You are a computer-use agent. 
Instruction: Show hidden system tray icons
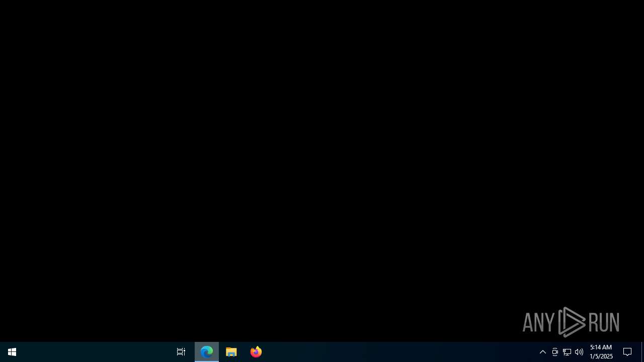[x=543, y=352]
